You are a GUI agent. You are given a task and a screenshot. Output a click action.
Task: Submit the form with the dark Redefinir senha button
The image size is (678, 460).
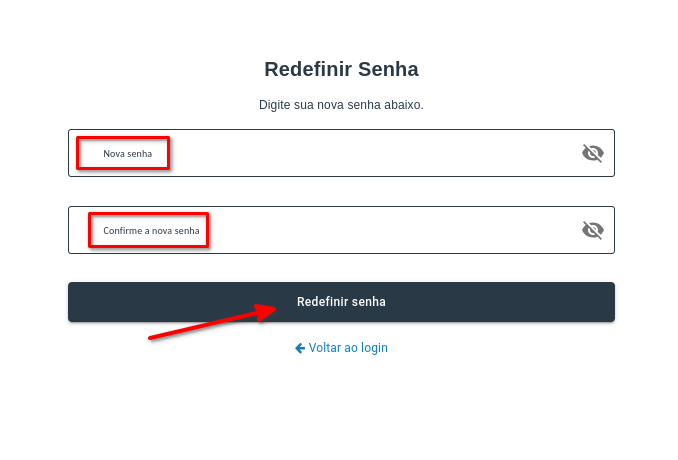coord(341,302)
